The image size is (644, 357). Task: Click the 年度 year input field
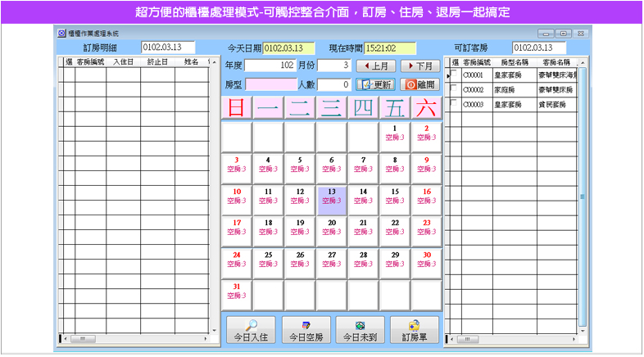coord(274,66)
